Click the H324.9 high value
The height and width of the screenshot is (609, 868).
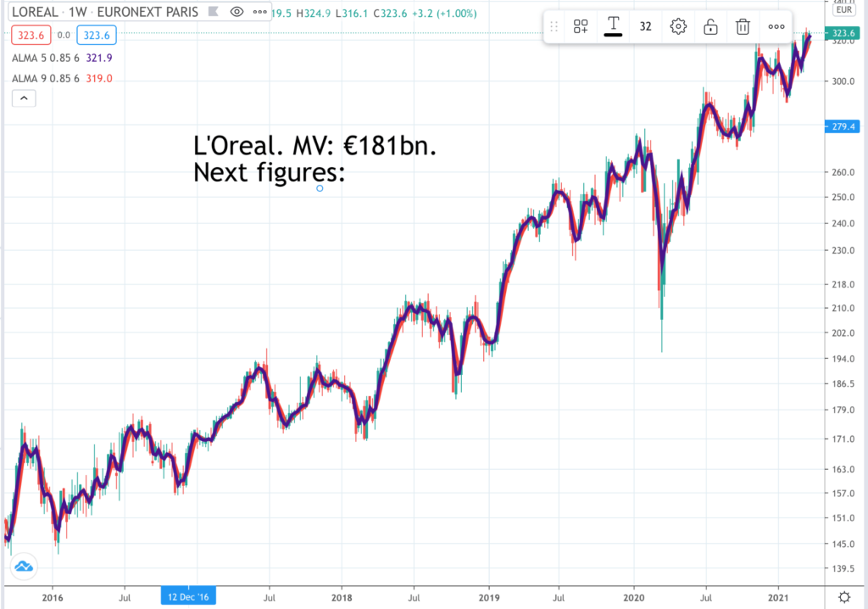314,14
